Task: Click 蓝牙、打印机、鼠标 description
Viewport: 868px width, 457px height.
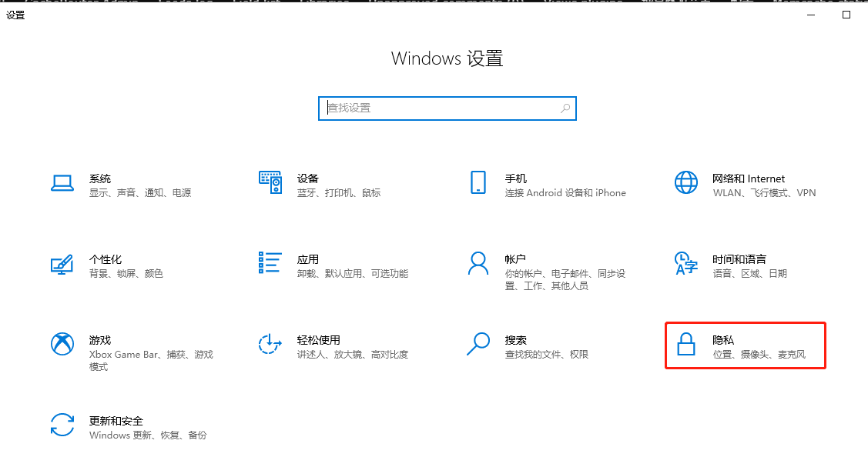Action: [339, 193]
